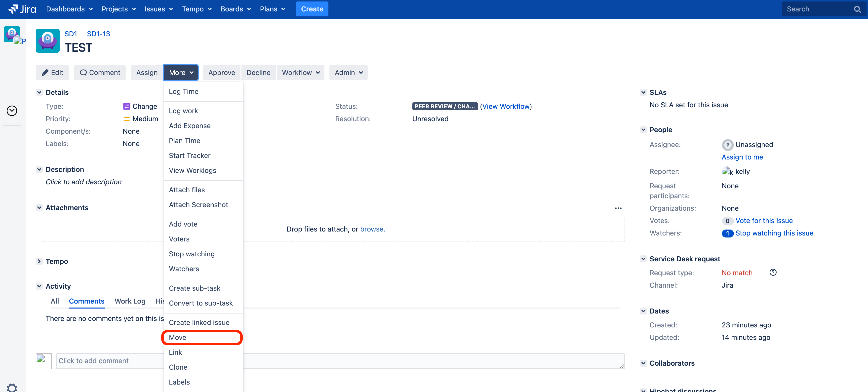Click Stop watching this issue link
The width and height of the screenshot is (868, 392).
(774, 233)
